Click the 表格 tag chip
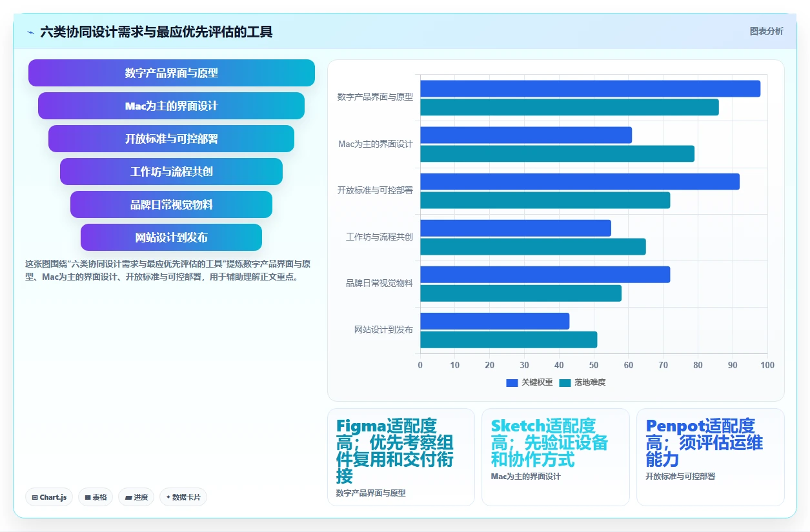 [x=96, y=497]
